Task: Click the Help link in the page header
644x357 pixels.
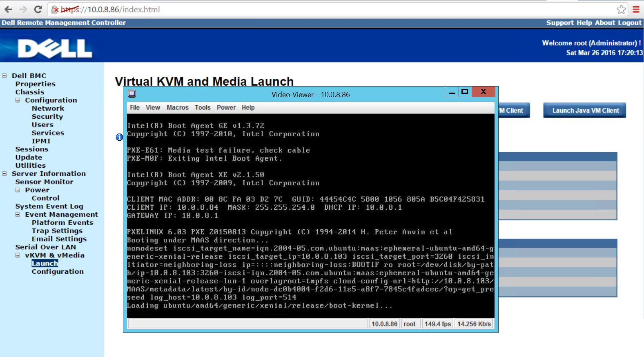Action: 584,23
